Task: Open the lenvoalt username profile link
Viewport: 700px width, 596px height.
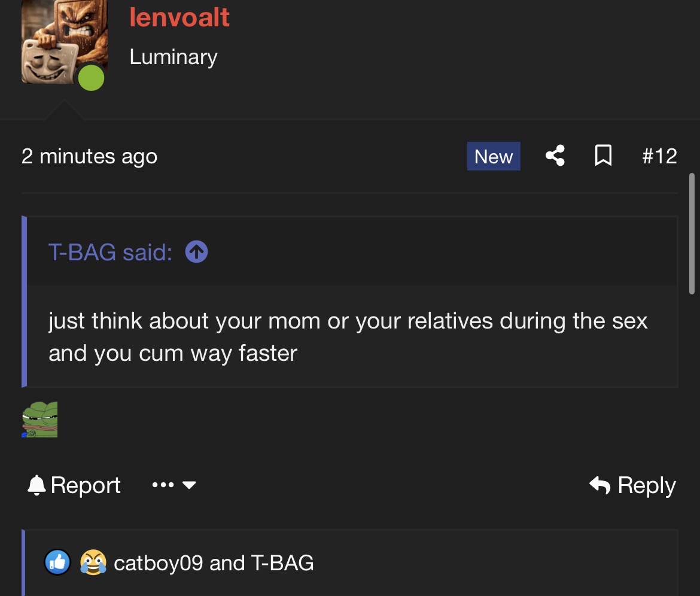Action: [x=179, y=17]
